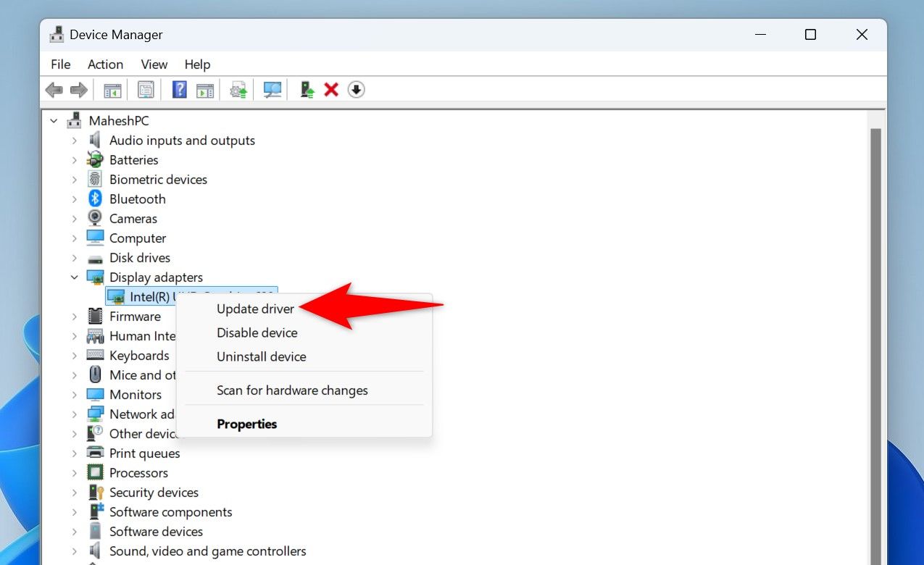Open the File menu
This screenshot has height=565, width=924.
(61, 64)
